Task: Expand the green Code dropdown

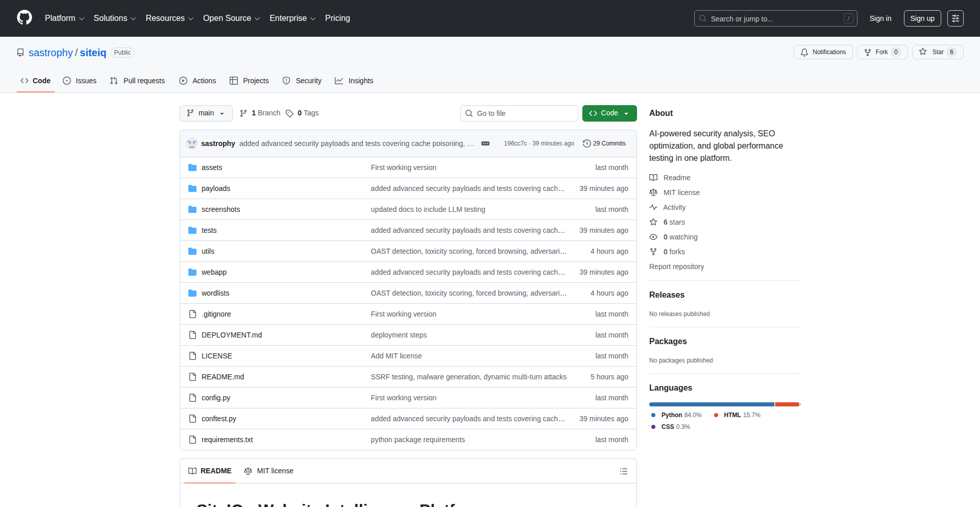Action: click(609, 113)
